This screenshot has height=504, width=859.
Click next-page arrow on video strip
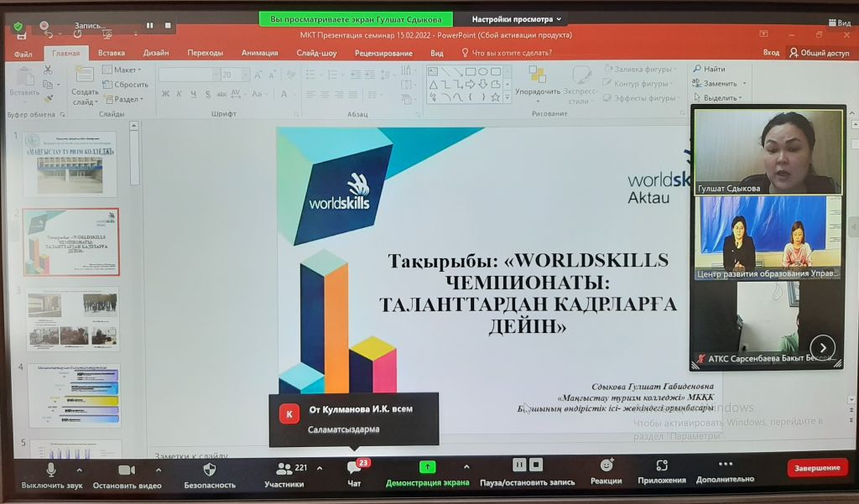[x=822, y=347]
